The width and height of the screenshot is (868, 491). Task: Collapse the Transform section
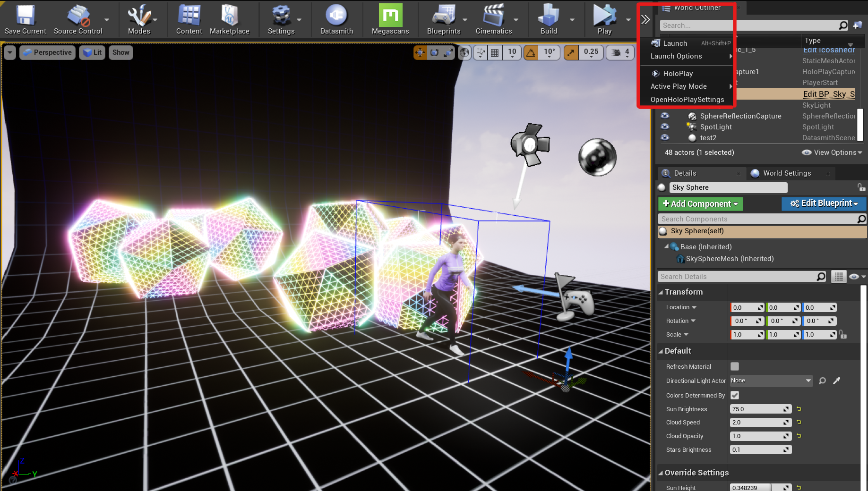click(661, 292)
